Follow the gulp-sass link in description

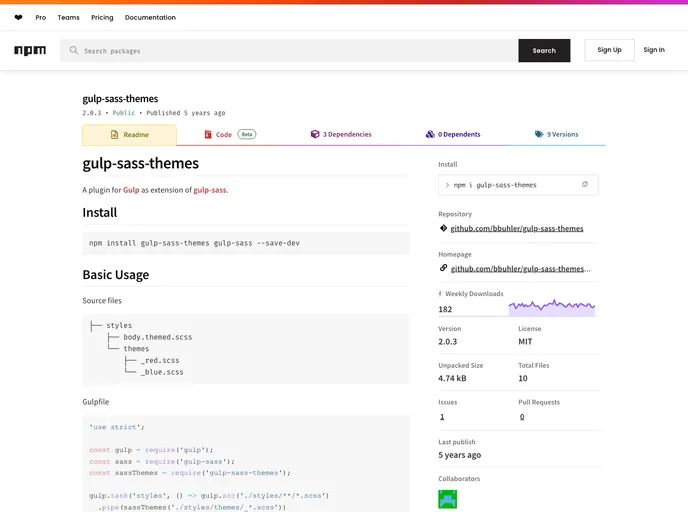tap(210, 190)
